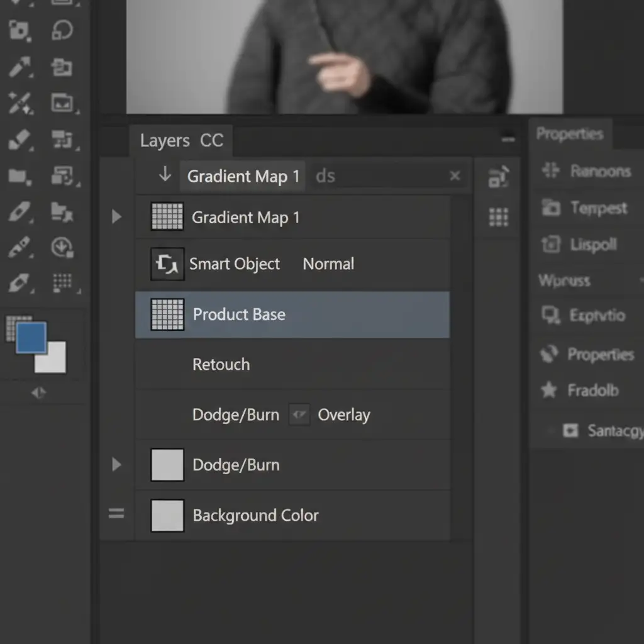This screenshot has width=644, height=644.
Task: Click the icon beside Tempest in Properties
Action: point(551,208)
